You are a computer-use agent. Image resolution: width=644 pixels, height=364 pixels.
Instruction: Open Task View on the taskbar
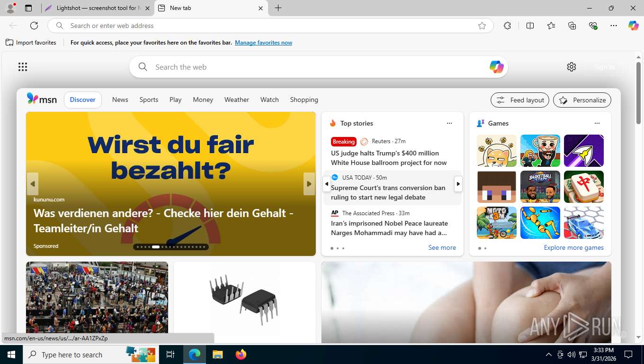point(170,355)
